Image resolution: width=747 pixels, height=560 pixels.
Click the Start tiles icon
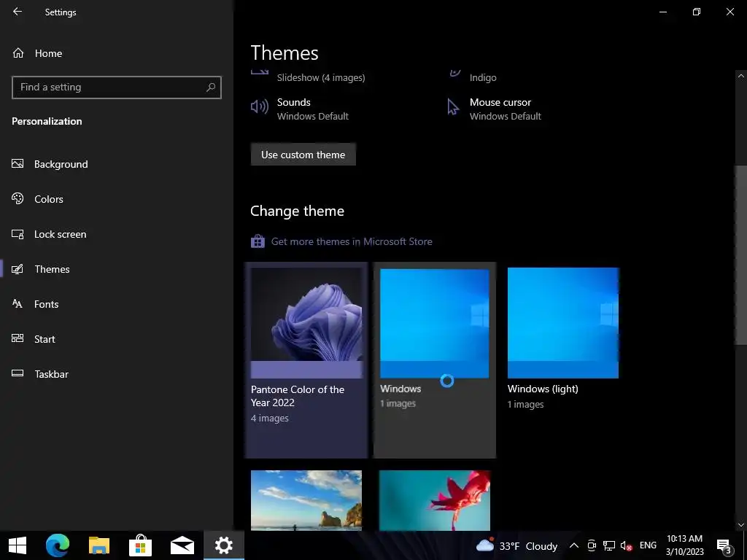click(18, 338)
